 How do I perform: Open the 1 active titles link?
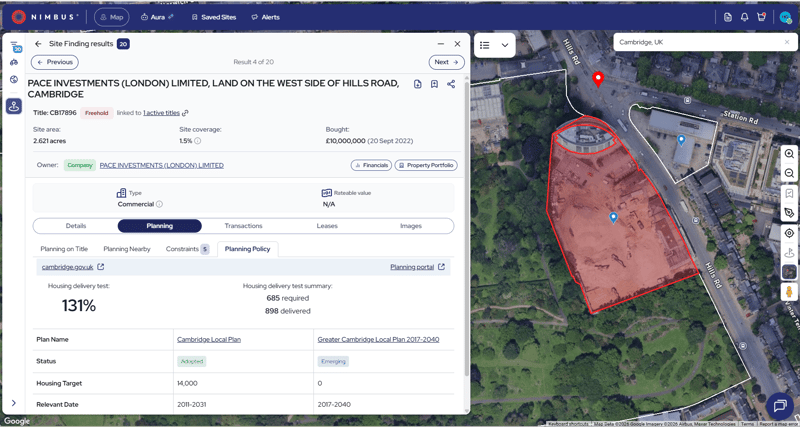click(161, 113)
